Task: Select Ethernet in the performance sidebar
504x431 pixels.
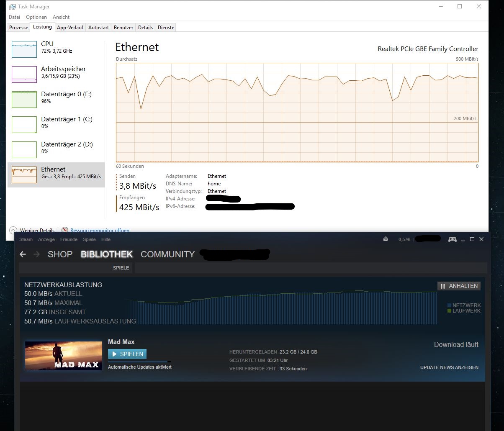Action: [56, 175]
